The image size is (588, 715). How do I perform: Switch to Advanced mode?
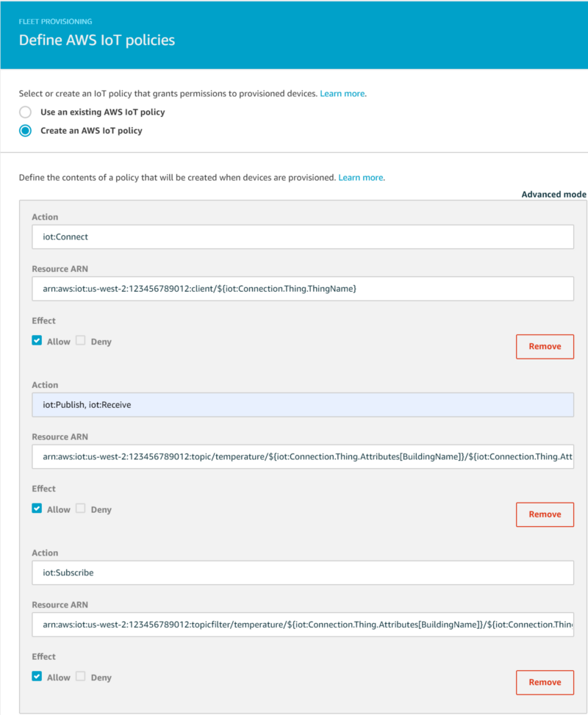553,194
